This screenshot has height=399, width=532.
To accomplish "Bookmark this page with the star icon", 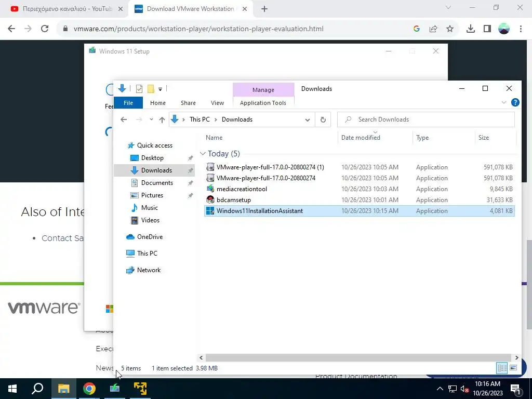I will click(x=450, y=29).
